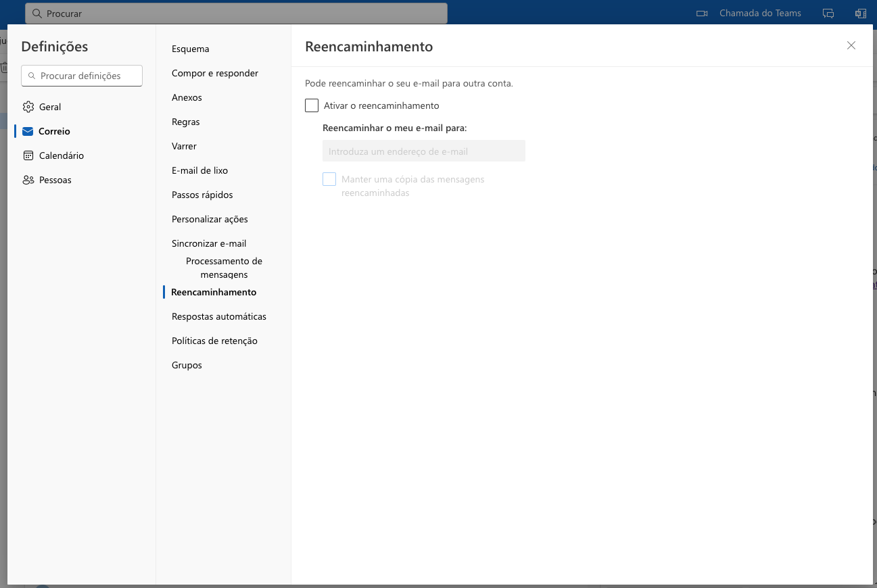Click the magnifier icon in Procurar bar
The height and width of the screenshot is (588, 877).
tap(37, 14)
